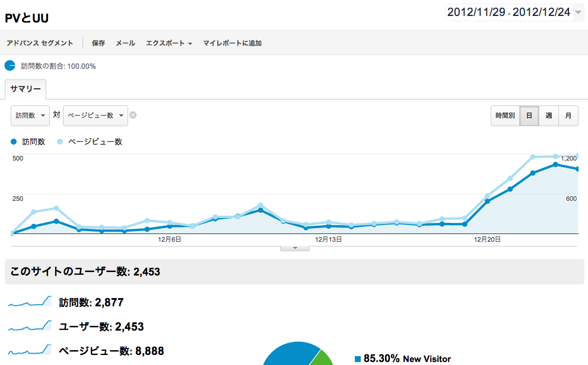The image size is (588, 365).
Task: Switch graph to 時間別 view
Action: coord(505,116)
